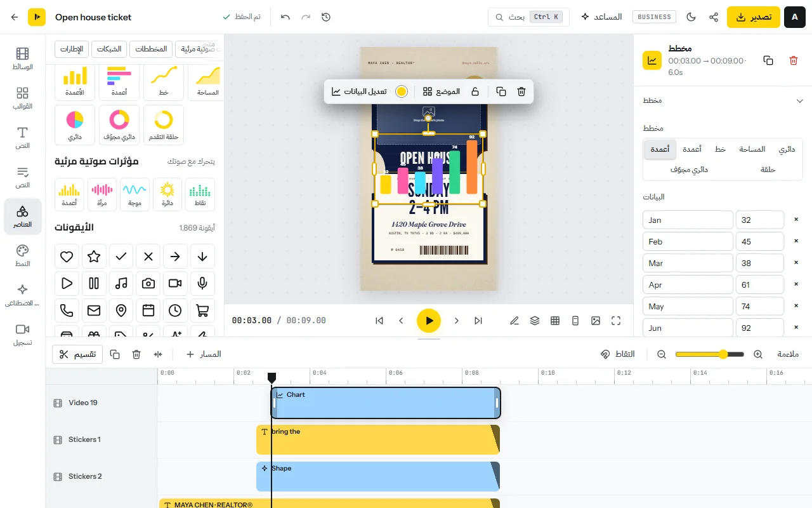Viewport: 812px width, 508px height.
Task: Toggle the النقاط snapping option in timeline
Action: coord(618,354)
